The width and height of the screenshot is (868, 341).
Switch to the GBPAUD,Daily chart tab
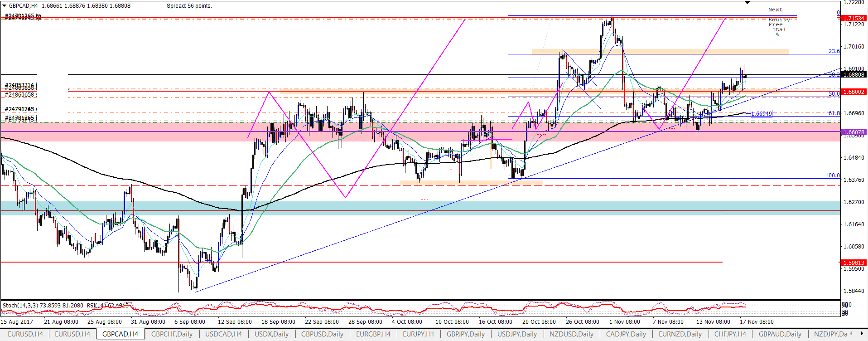tap(780, 334)
